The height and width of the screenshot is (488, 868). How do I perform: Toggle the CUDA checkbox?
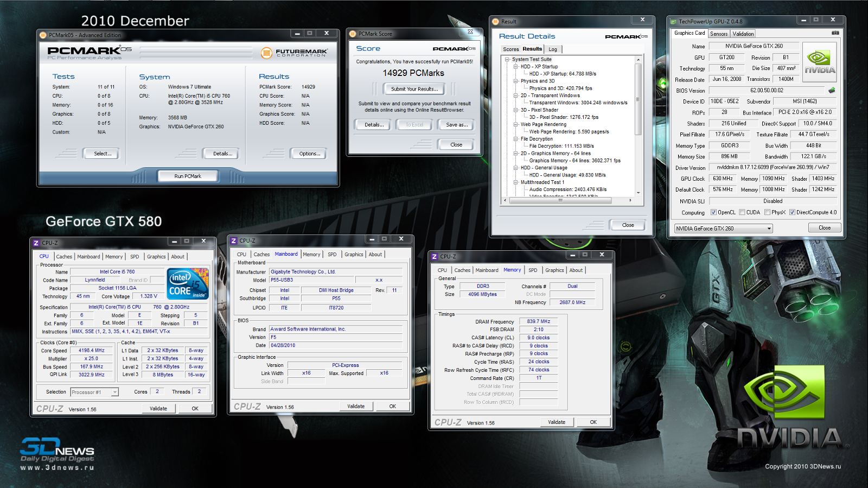click(x=742, y=212)
